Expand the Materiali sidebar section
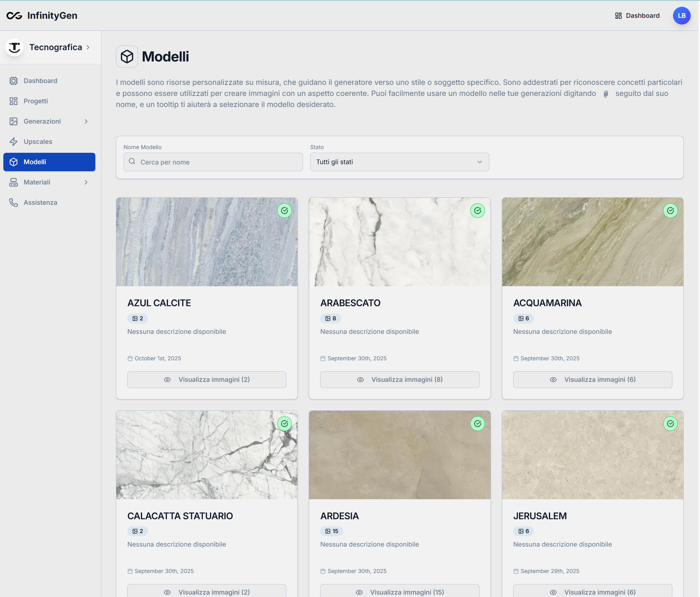 point(86,182)
